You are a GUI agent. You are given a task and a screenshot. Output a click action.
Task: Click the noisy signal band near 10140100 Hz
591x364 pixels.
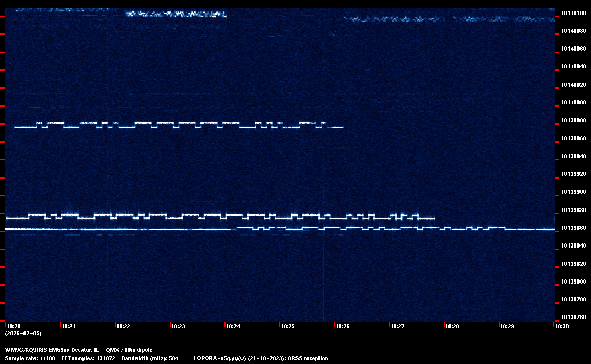pyautogui.click(x=176, y=14)
